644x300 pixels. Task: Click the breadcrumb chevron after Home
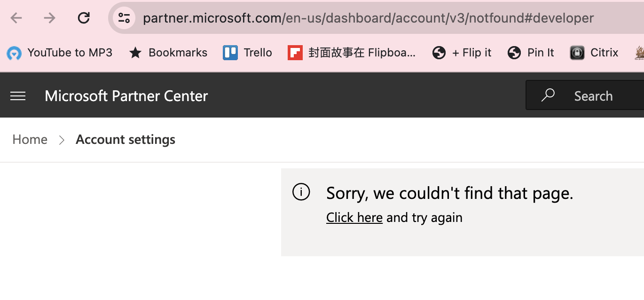coord(62,140)
